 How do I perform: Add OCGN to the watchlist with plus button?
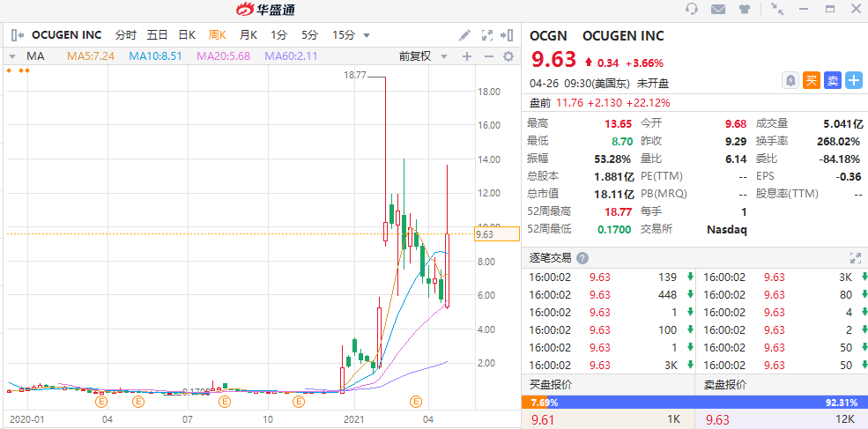click(854, 81)
